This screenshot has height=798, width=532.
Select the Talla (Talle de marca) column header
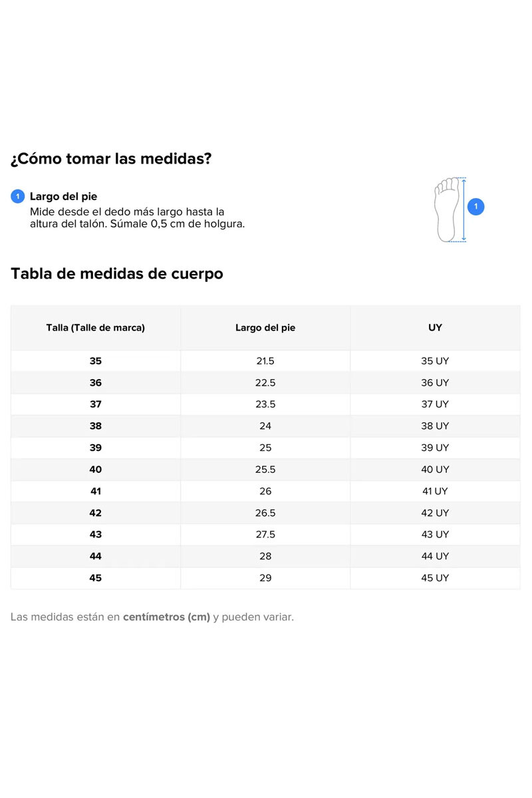96,328
